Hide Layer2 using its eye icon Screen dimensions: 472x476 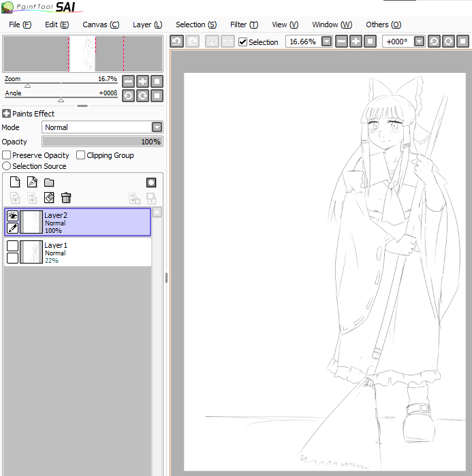point(12,216)
